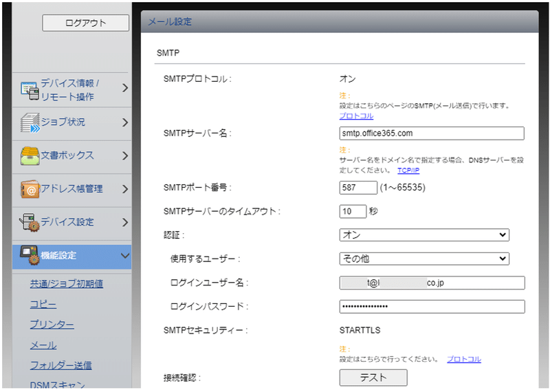Click the 文書ボックス box icon
Image resolution: width=550 pixels, height=392 pixels.
30,156
